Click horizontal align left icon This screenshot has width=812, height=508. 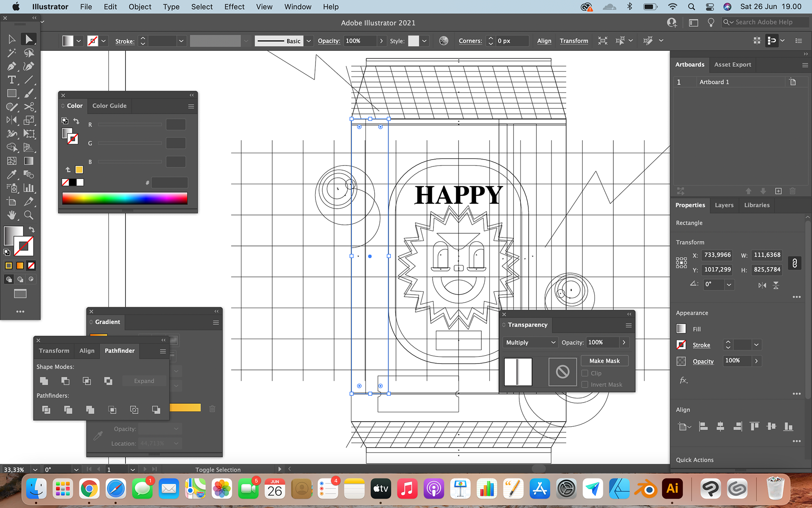[x=703, y=427]
